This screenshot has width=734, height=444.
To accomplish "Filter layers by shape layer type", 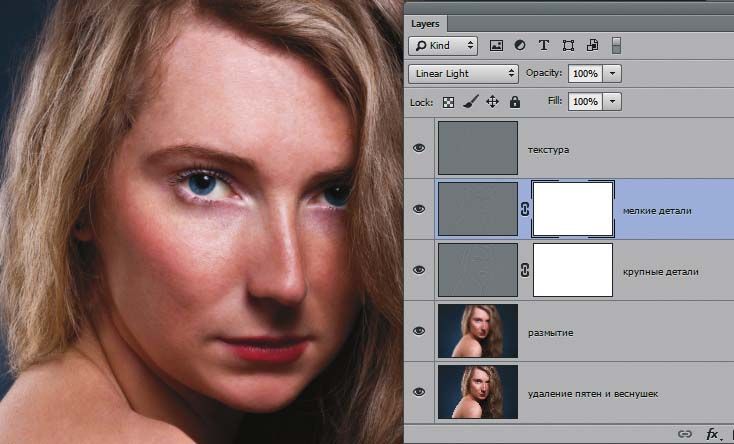I will tap(568, 46).
